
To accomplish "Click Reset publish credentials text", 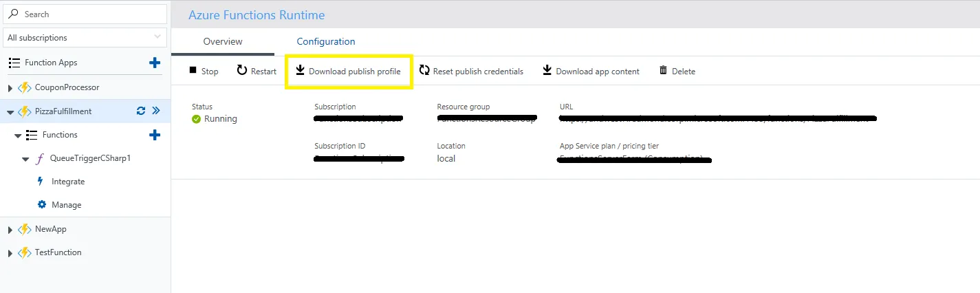I will (x=478, y=72).
